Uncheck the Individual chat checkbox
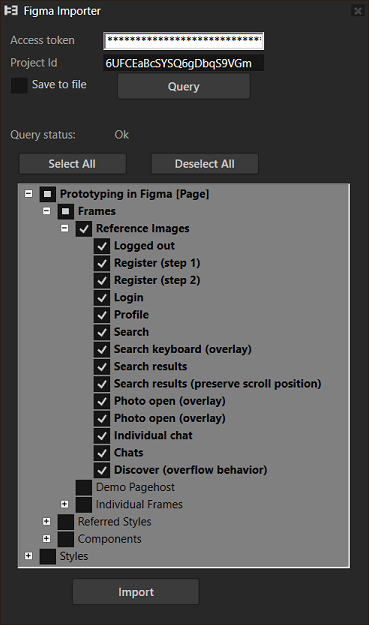 102,436
